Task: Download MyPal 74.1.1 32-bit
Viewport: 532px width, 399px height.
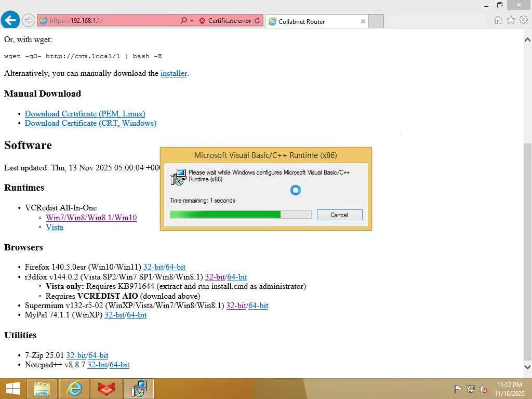Action: click(114, 315)
